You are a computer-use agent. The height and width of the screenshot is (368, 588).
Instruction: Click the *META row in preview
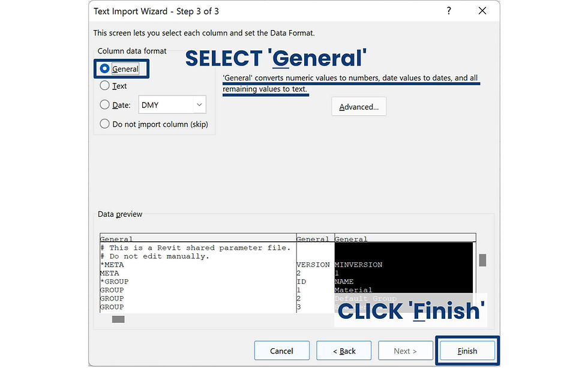(112, 265)
